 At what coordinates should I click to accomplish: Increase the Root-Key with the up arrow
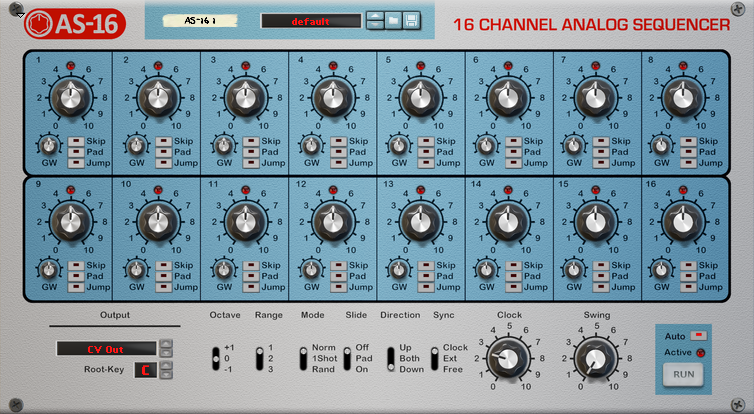166,365
